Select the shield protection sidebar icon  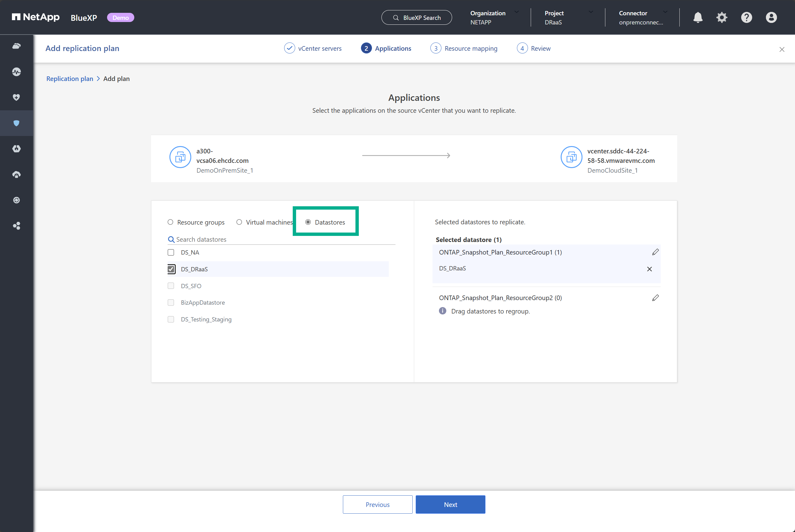[x=16, y=123]
